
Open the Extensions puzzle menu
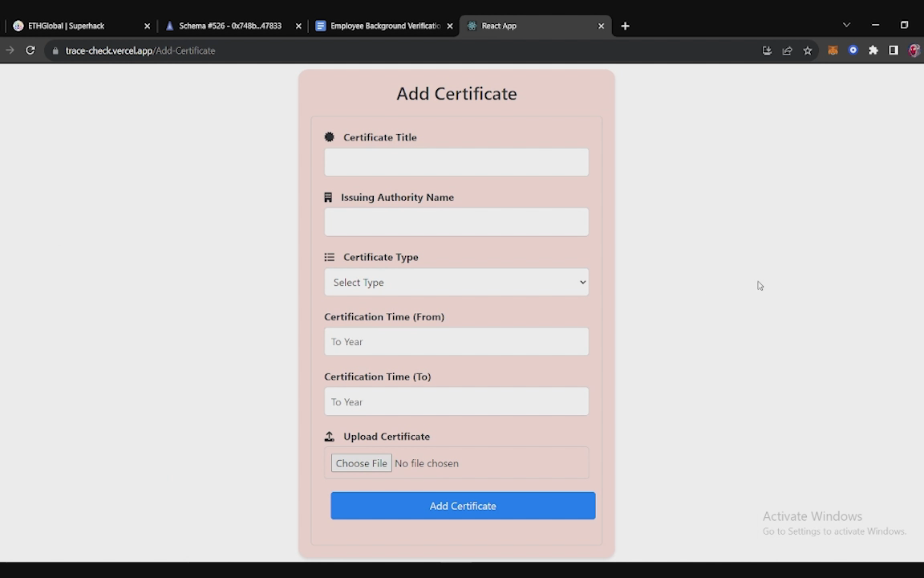click(873, 51)
